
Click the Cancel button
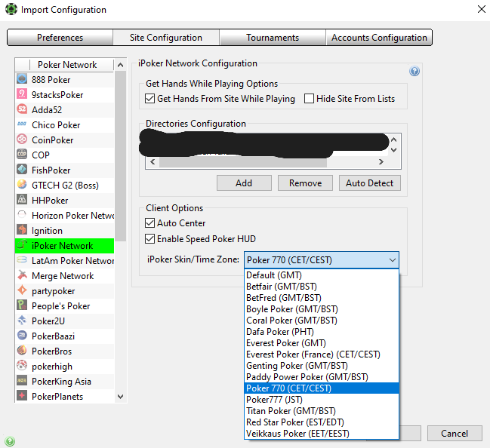[455, 434]
